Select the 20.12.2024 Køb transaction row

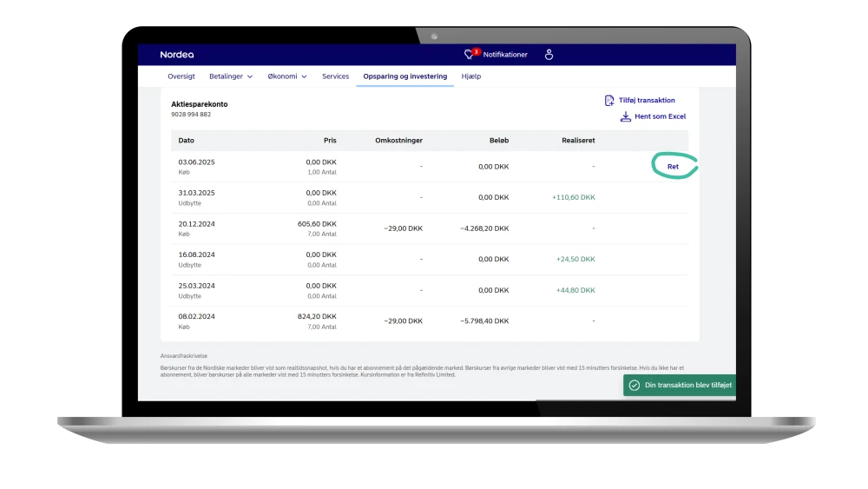[x=430, y=228]
